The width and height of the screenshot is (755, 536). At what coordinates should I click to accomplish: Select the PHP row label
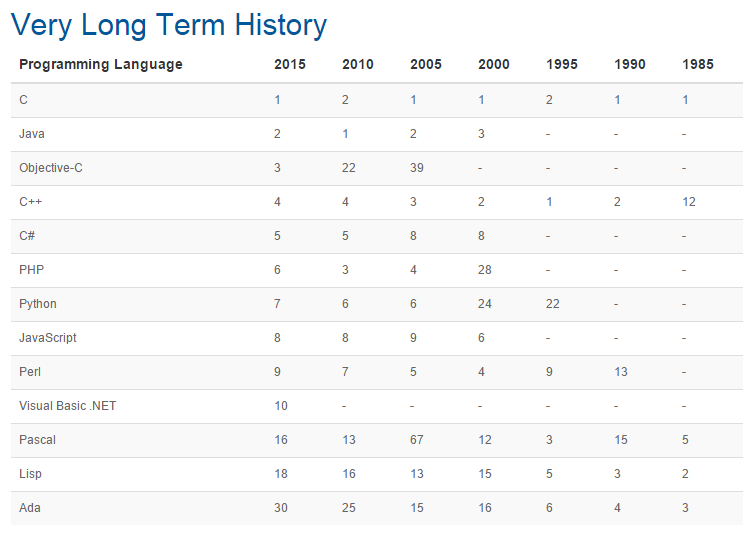point(31,270)
